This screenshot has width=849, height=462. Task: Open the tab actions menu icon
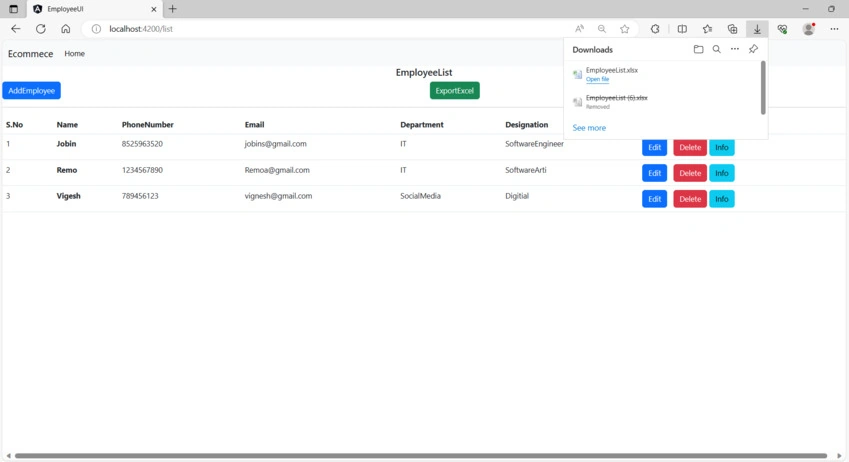coord(14,9)
